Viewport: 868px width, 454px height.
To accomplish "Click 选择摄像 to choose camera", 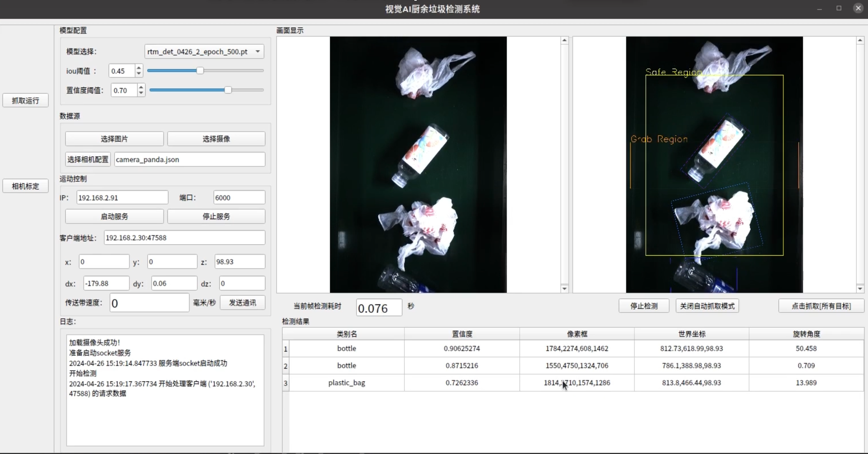I will tap(216, 139).
